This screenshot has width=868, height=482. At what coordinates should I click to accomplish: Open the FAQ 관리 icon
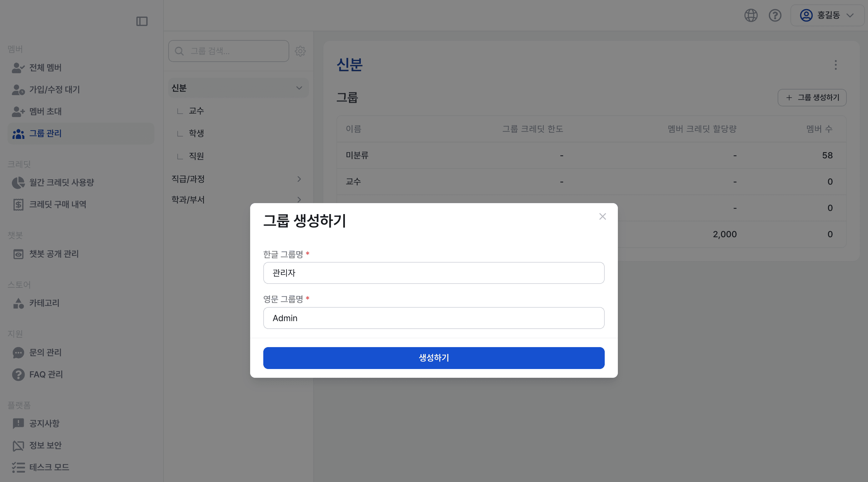(18, 374)
